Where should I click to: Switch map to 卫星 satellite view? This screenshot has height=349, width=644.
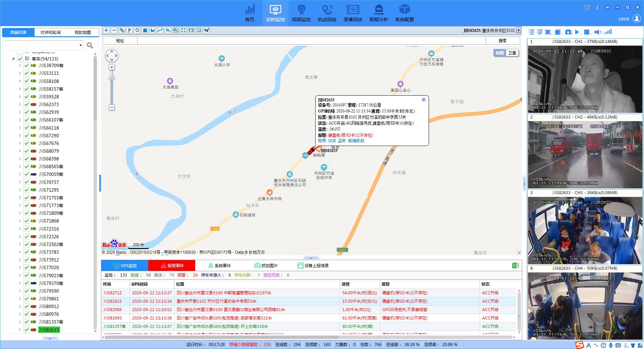point(512,53)
